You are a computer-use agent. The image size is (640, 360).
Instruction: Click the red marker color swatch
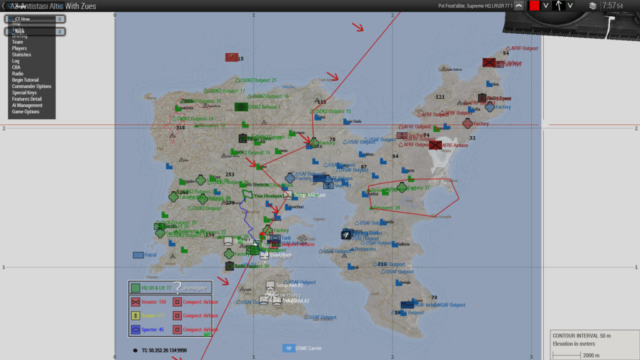534,6
